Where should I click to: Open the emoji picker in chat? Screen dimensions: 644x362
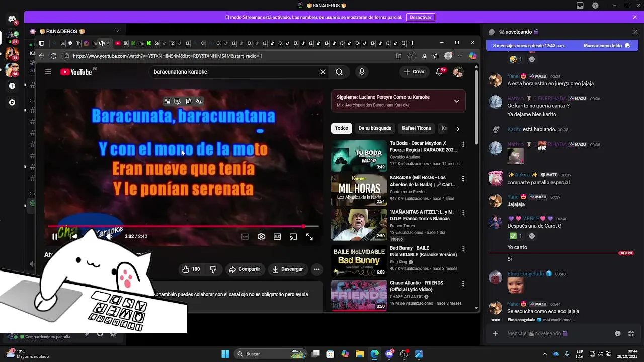[618, 333]
